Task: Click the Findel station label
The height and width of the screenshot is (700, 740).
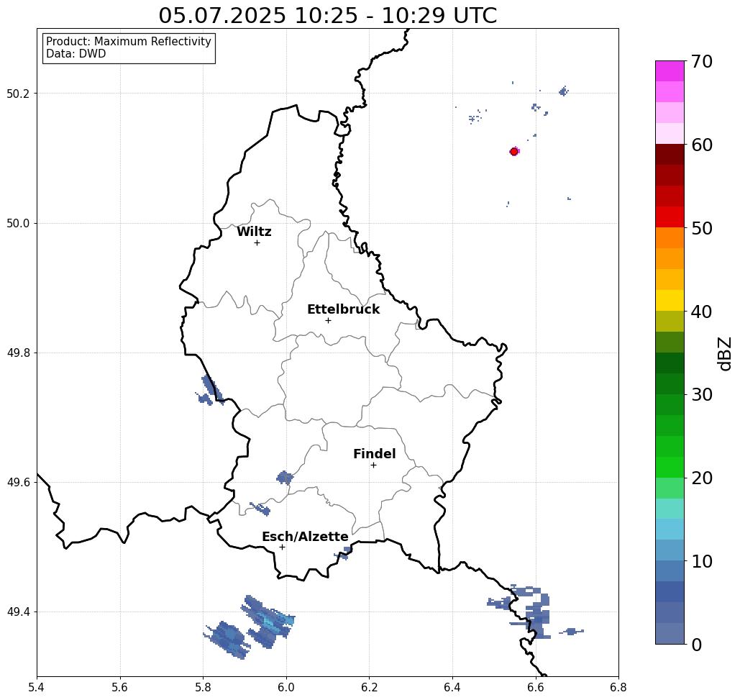Action: [x=374, y=454]
